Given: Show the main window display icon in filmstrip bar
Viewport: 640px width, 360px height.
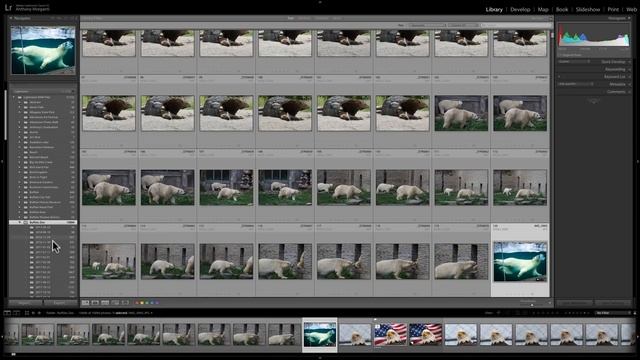Looking at the screenshot, I should coord(7,313).
